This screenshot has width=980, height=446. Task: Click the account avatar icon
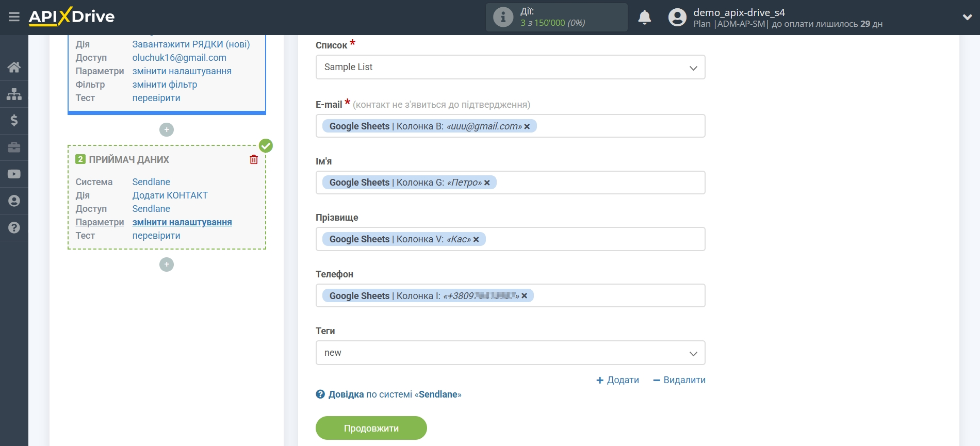click(677, 17)
